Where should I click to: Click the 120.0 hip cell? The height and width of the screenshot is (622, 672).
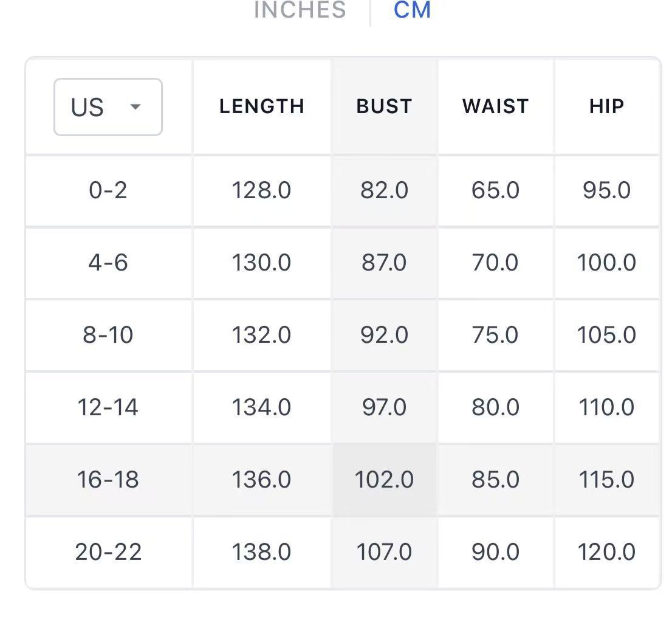click(x=606, y=552)
